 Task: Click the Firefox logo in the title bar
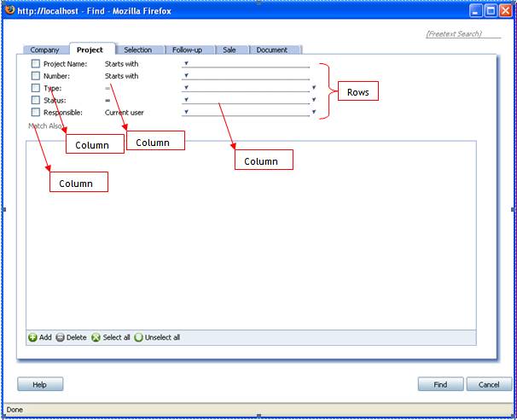[x=10, y=10]
